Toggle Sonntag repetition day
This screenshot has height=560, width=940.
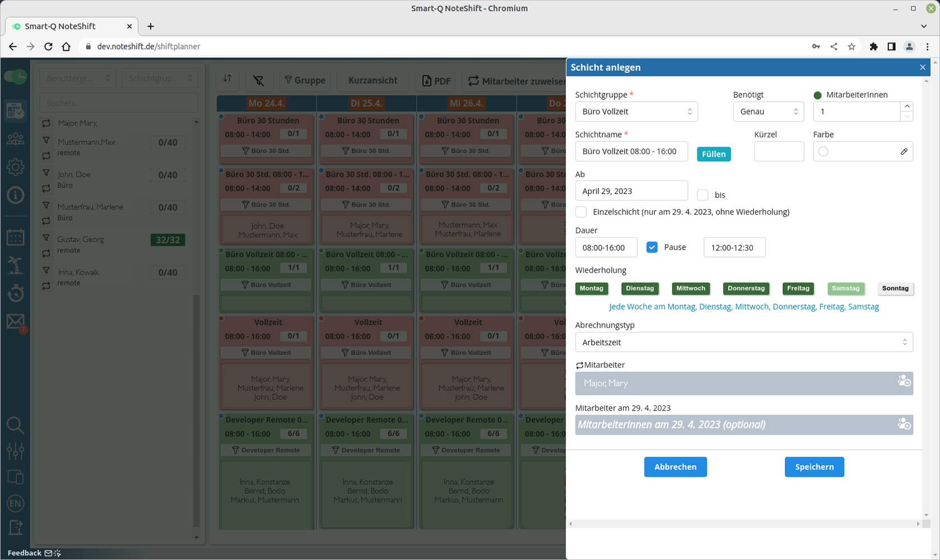click(895, 288)
